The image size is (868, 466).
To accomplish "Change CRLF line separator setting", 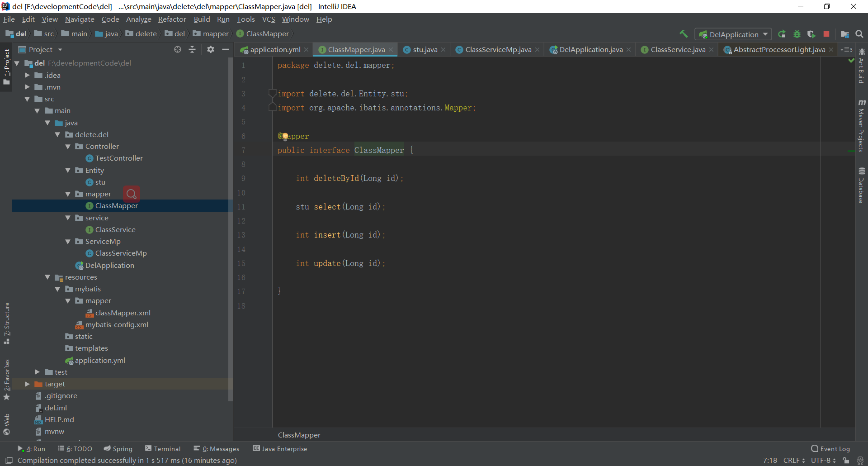I will (x=794, y=461).
